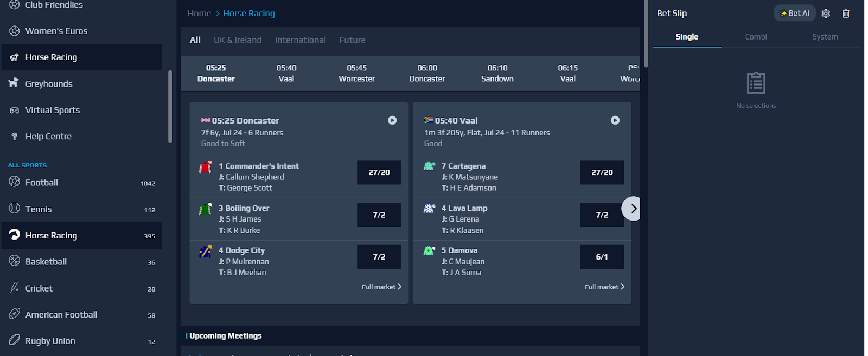
Task: Open Bet Slip settings gear
Action: tap(826, 14)
